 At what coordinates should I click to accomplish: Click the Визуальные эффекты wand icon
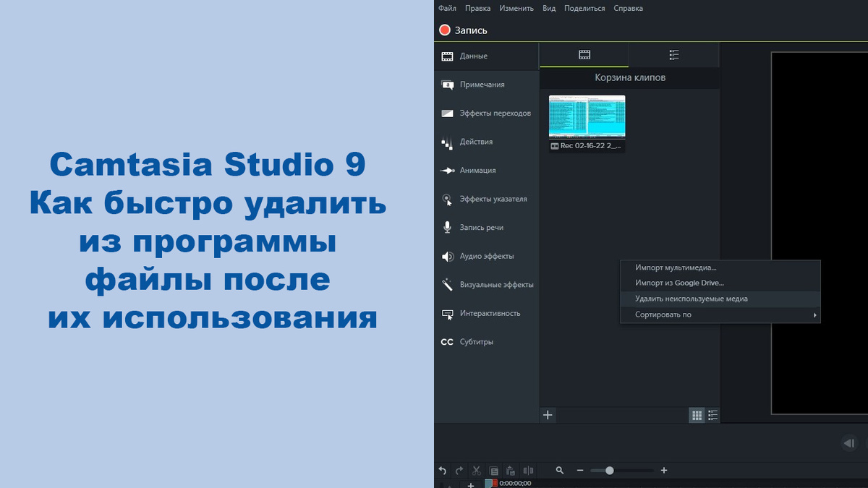tap(447, 285)
